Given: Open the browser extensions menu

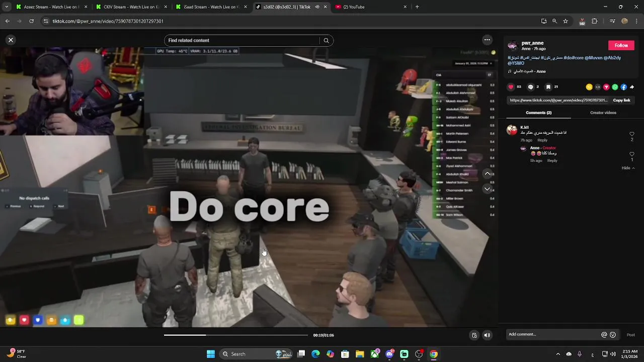Looking at the screenshot, I should (595, 21).
